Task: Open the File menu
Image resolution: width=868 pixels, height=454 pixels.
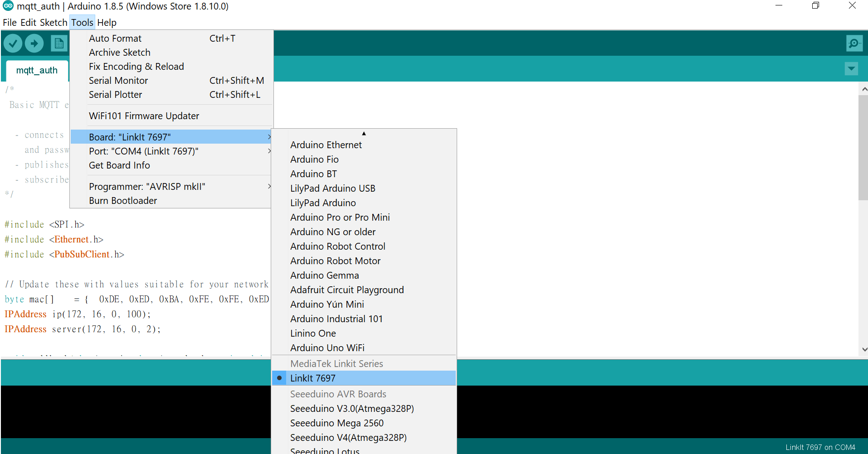Action: [x=10, y=23]
